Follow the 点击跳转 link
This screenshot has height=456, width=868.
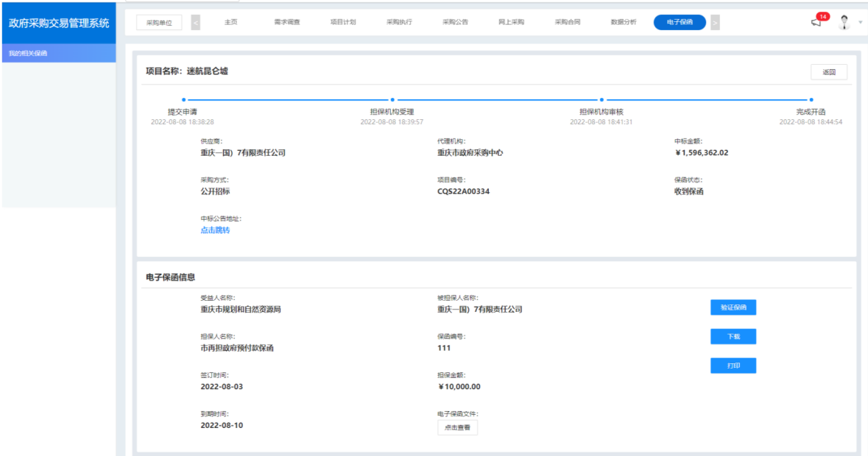[215, 230]
